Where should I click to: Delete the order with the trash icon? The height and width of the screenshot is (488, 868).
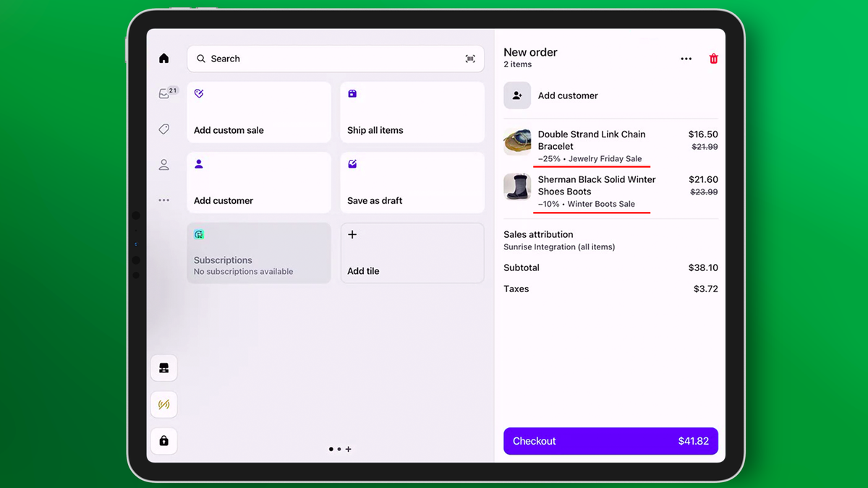[713, 59]
